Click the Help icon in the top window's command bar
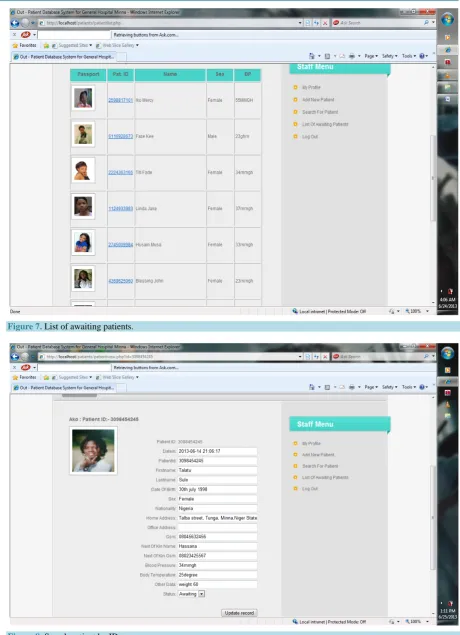Viewport: 460px width, 635px height. click(x=422, y=56)
